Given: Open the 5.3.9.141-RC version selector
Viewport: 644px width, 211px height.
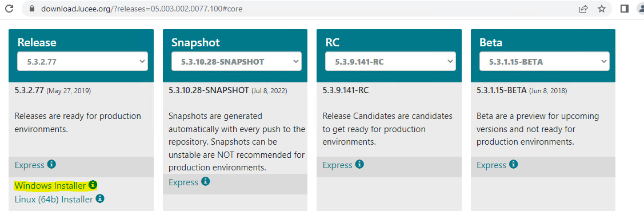Looking at the screenshot, I should point(390,61).
